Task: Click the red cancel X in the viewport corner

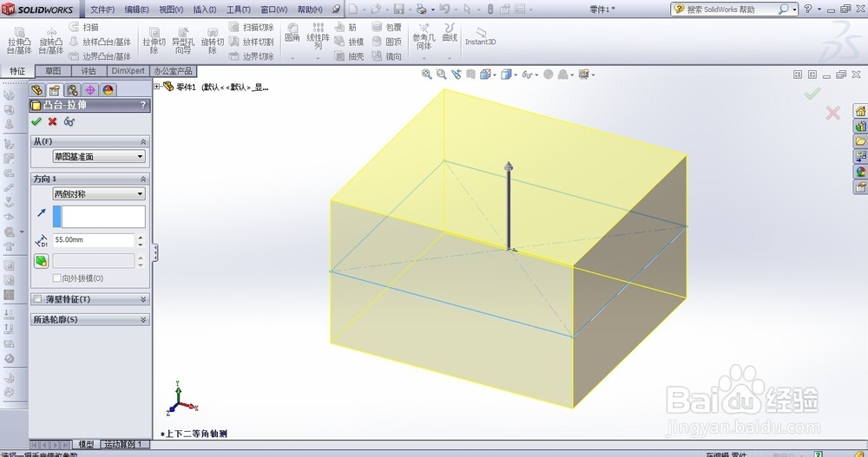Action: (833, 114)
